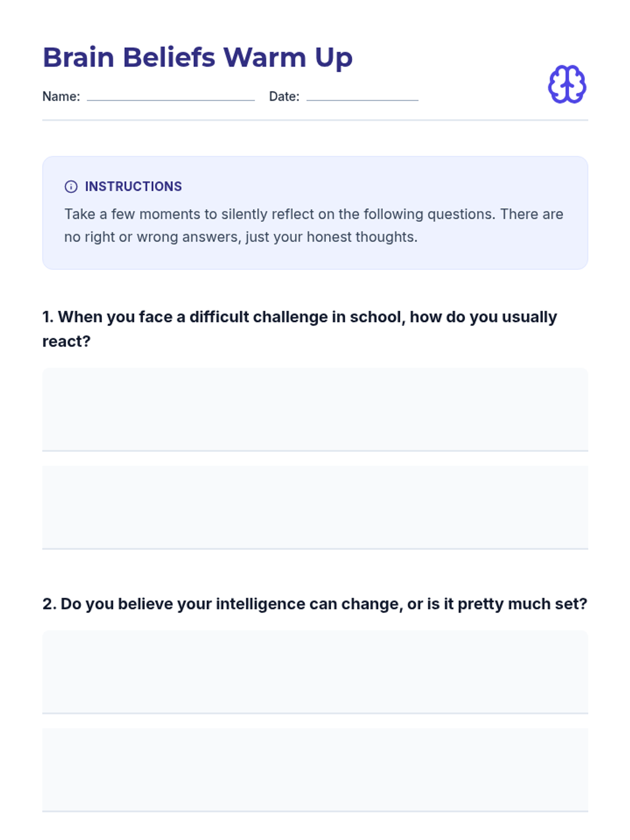
Task: Click the info icon beside INSTRUCTIONS
Action: pyautogui.click(x=71, y=186)
